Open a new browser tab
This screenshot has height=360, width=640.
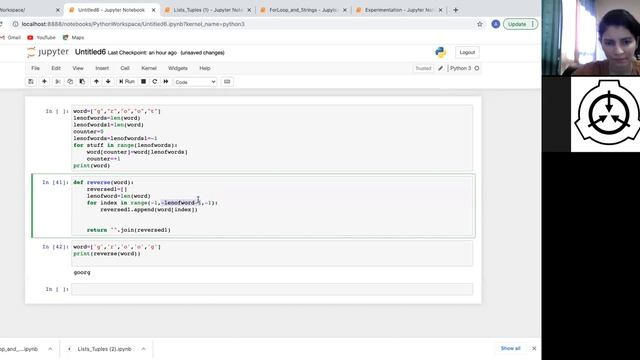coord(456,10)
